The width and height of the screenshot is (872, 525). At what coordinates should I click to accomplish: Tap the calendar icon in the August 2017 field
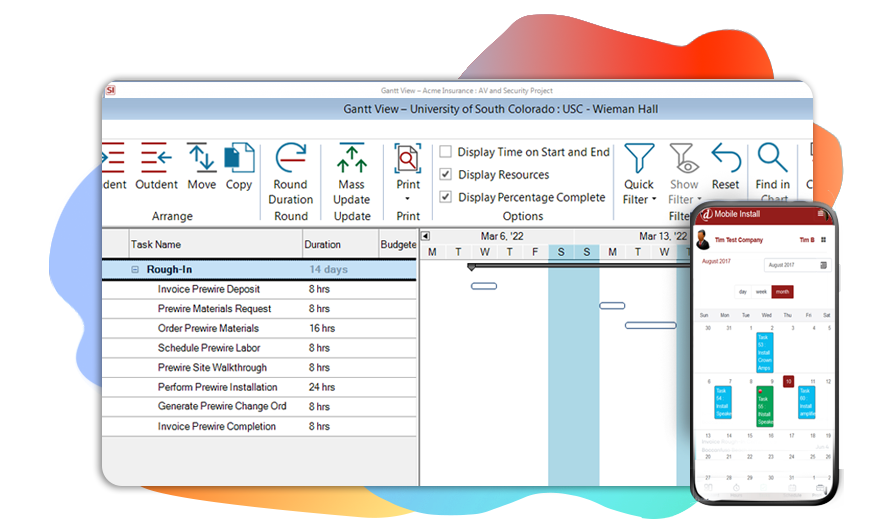point(823,265)
